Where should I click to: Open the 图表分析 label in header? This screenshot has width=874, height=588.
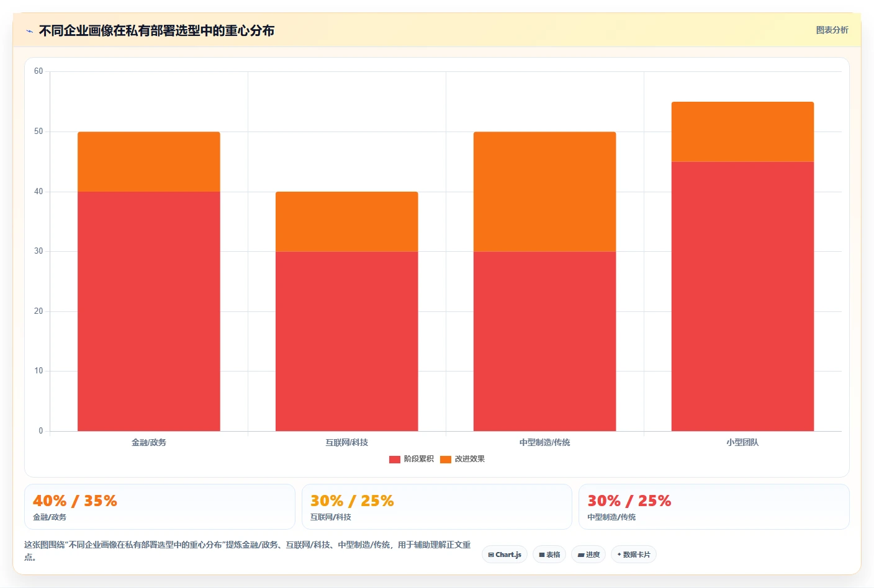click(832, 30)
